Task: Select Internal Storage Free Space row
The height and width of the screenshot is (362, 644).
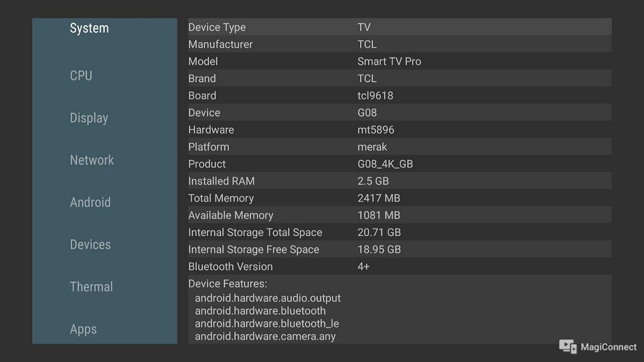Action: tap(399, 250)
